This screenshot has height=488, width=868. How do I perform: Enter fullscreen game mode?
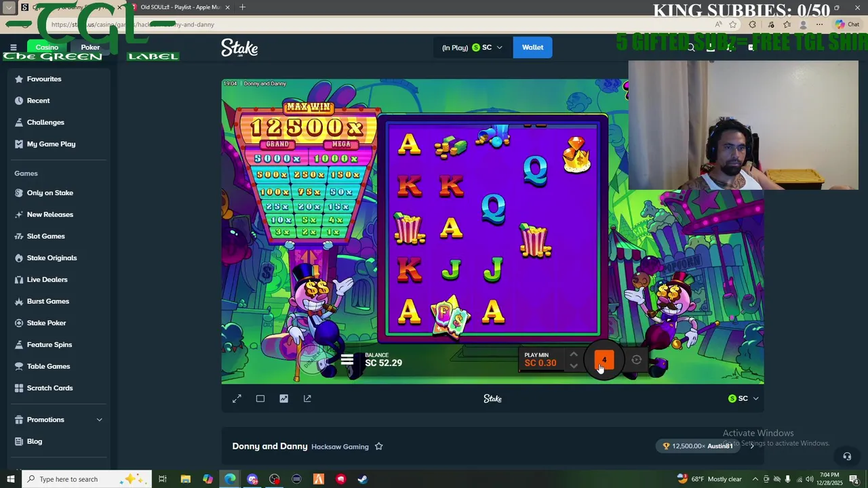[237, 399]
